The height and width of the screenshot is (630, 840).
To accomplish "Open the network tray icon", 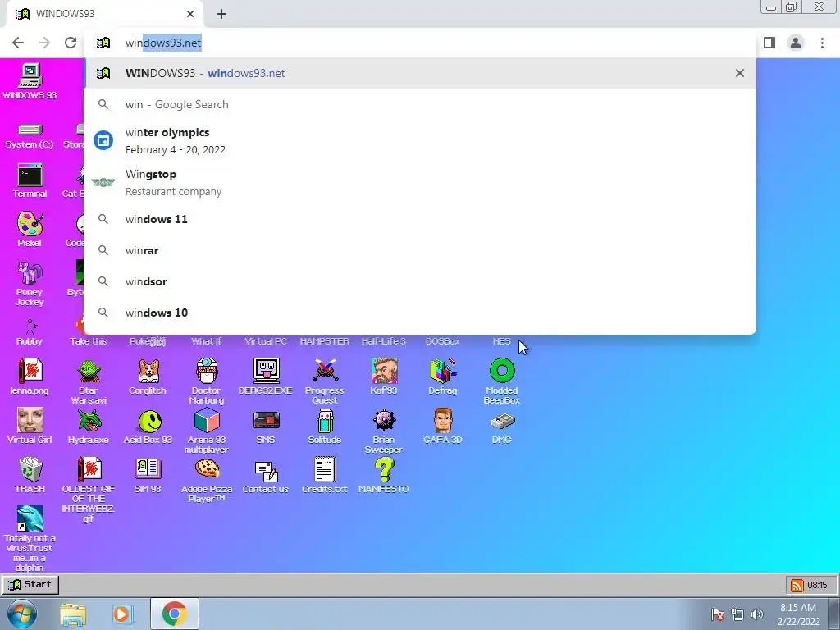I will coord(737,614).
